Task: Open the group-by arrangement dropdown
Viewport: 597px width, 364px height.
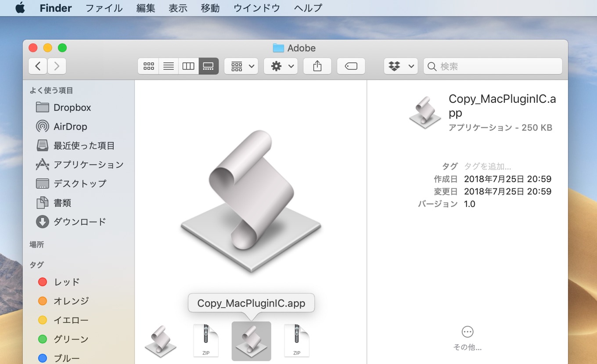Action: 241,66
